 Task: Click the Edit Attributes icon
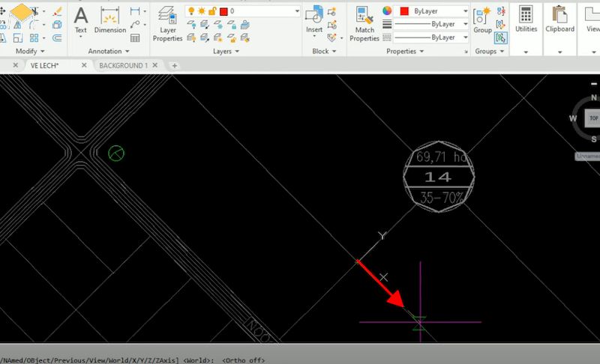coord(331,37)
